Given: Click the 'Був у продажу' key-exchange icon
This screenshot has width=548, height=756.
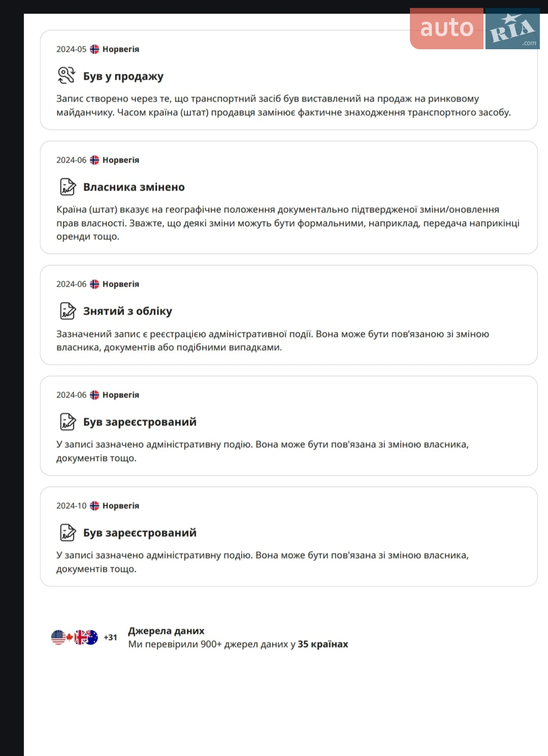Looking at the screenshot, I should tap(66, 75).
